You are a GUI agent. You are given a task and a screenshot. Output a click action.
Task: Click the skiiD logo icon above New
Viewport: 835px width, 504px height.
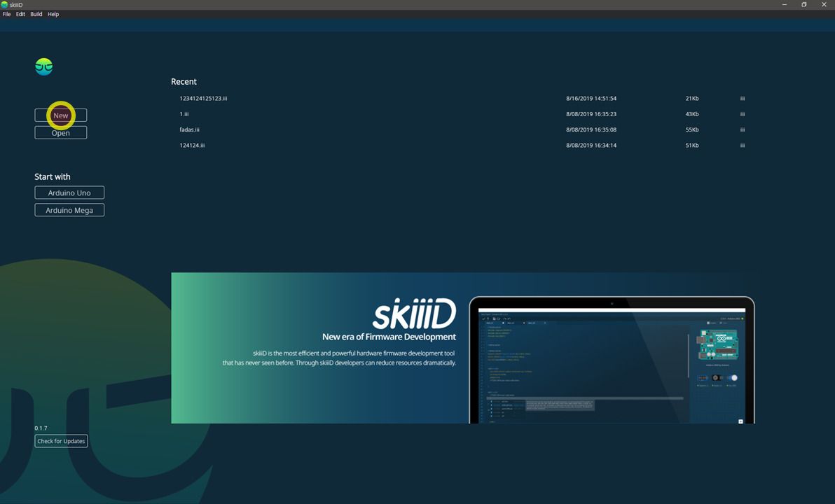point(43,66)
